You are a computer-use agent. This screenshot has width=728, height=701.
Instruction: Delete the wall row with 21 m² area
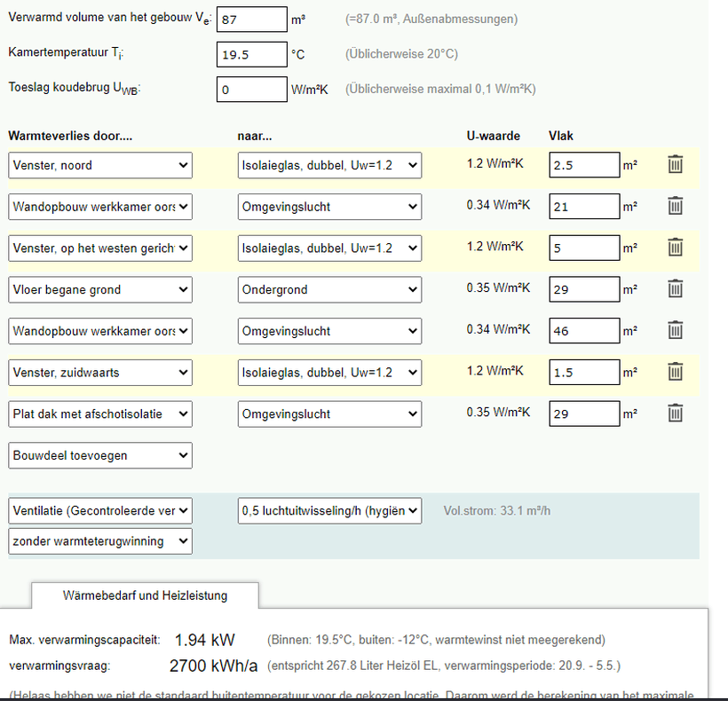click(x=675, y=206)
